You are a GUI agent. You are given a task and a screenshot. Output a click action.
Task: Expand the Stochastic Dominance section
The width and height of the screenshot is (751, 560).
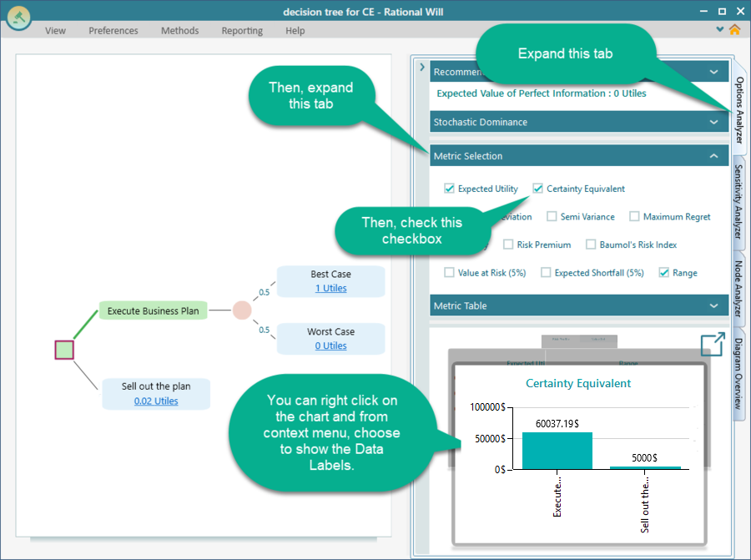713,121
